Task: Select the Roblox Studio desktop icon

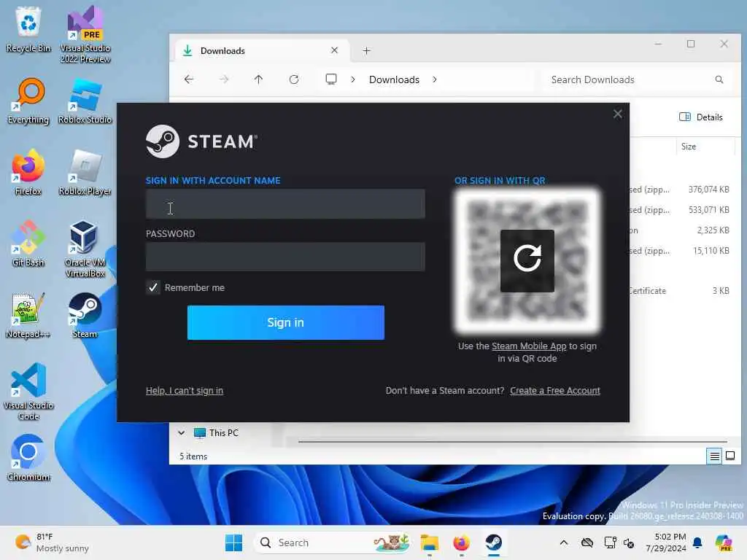Action: (85, 101)
